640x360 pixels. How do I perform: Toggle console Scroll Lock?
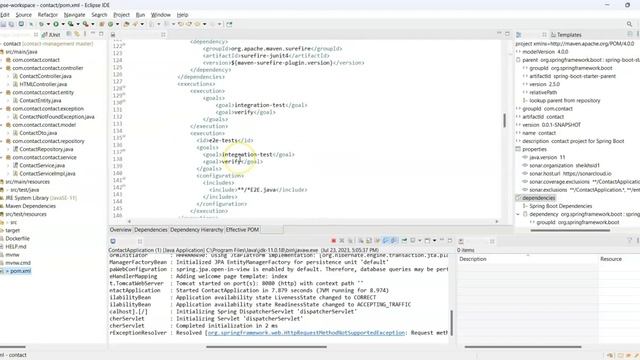pos(369,241)
